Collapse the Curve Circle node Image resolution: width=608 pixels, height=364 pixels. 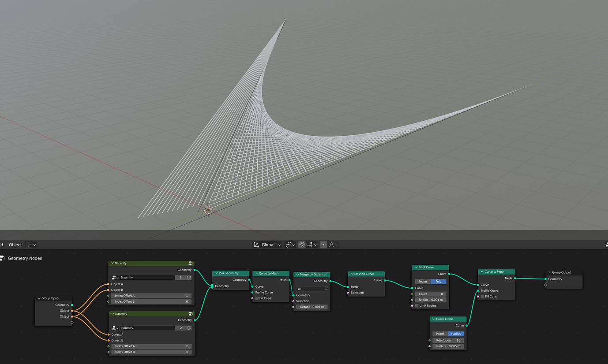click(433, 319)
